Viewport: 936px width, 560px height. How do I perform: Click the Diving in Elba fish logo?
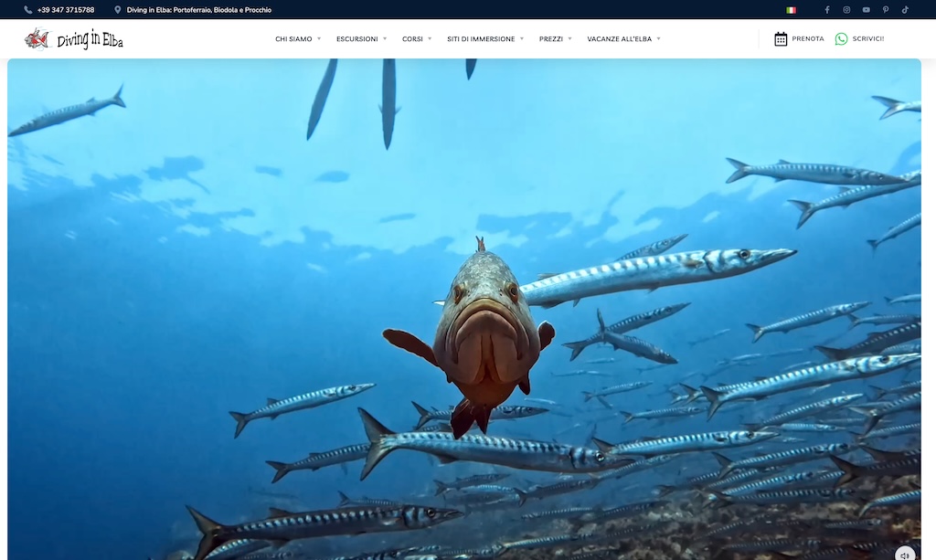[x=37, y=38]
